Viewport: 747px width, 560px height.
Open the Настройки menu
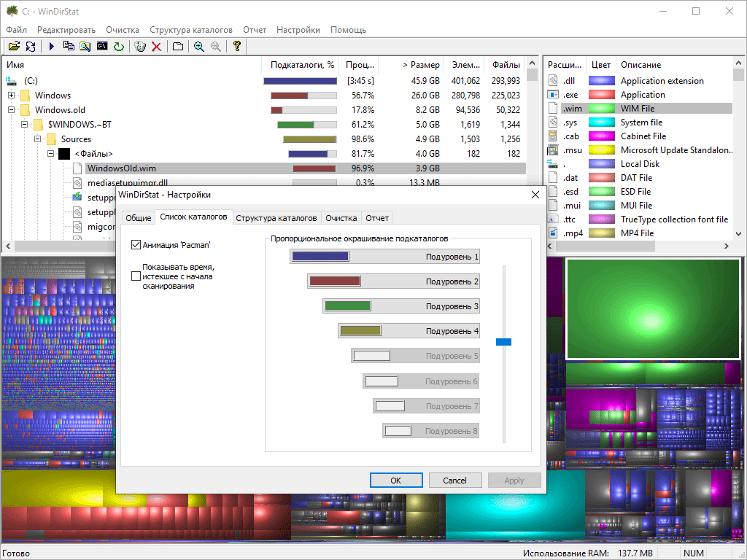tap(298, 29)
